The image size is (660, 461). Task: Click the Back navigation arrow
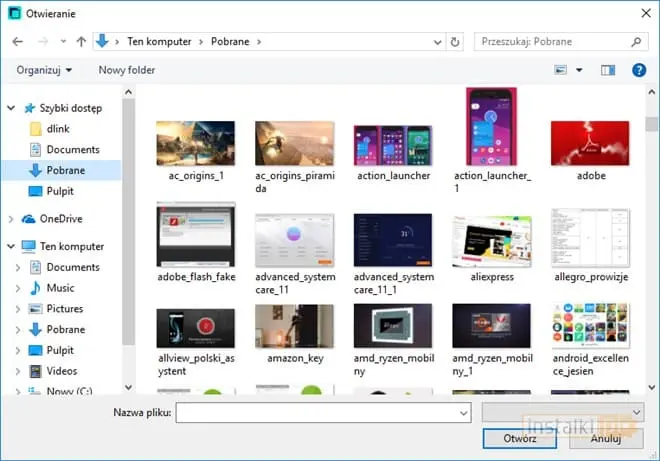point(17,42)
